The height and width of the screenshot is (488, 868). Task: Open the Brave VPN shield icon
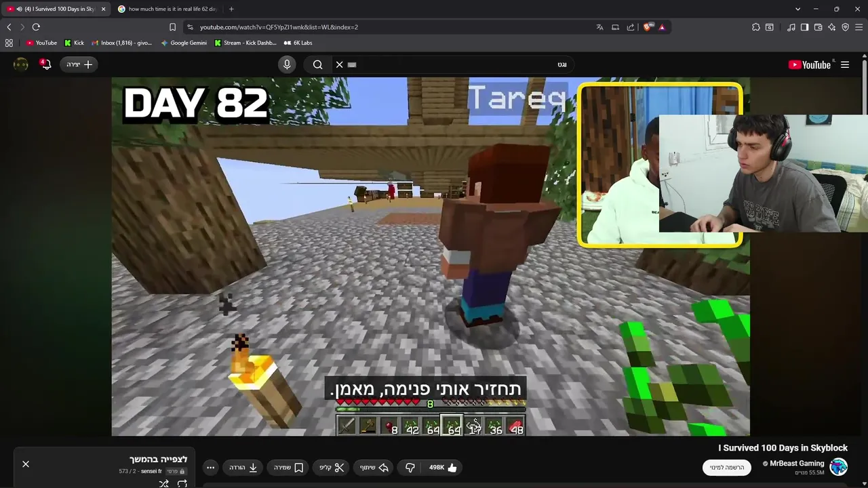[846, 27]
